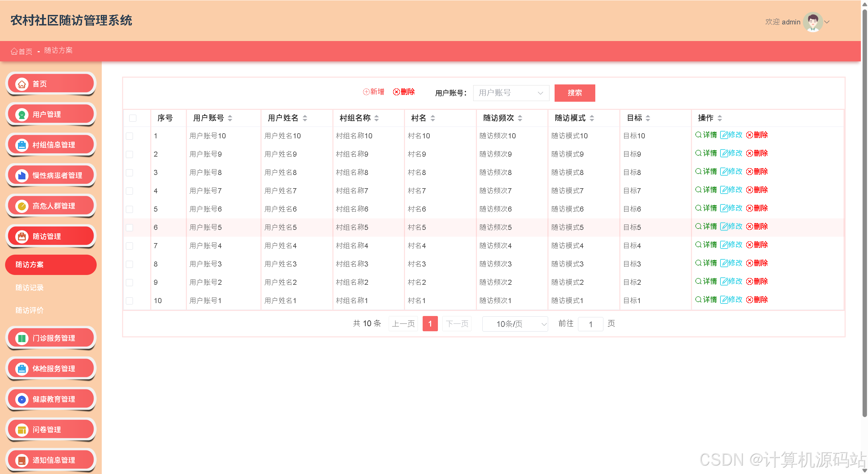The image size is (868, 474).
Task: Click 删除 circle-x icon for 用户账号2
Action: [x=749, y=281]
